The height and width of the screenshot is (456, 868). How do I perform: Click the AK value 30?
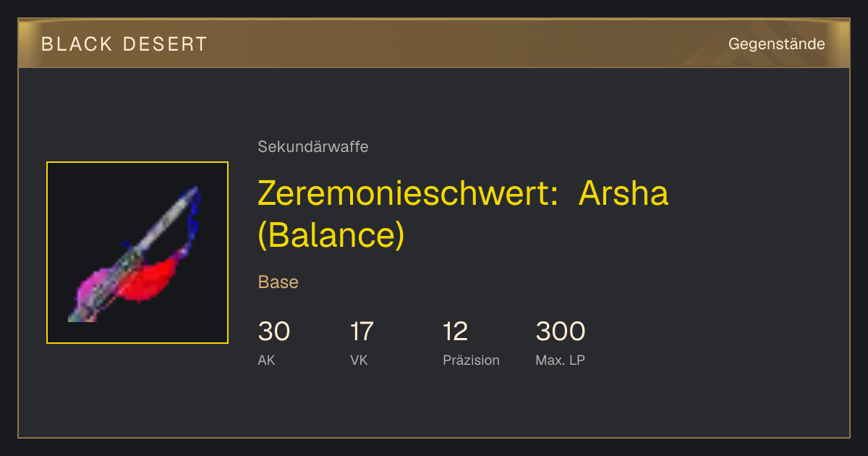pyautogui.click(x=274, y=332)
